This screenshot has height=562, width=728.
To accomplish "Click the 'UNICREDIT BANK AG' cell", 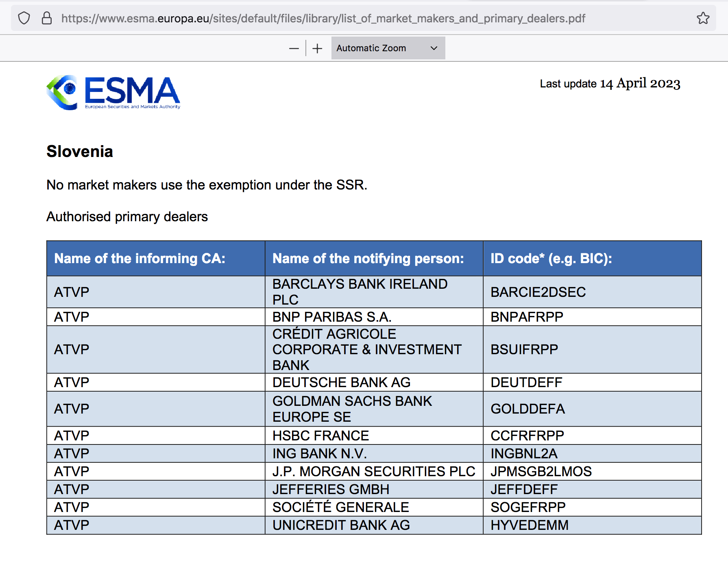I will [x=374, y=525].
